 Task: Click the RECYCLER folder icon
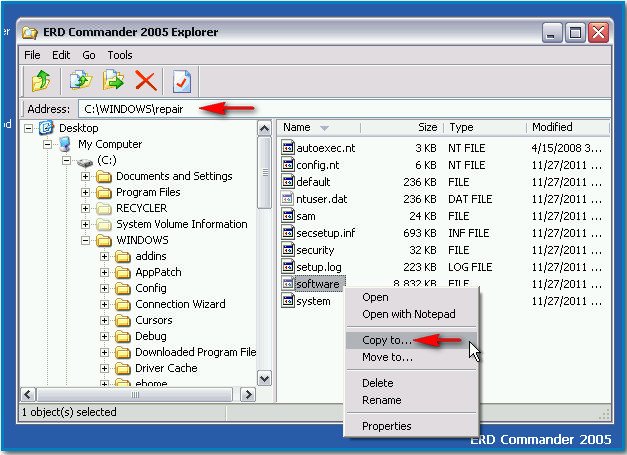104,208
